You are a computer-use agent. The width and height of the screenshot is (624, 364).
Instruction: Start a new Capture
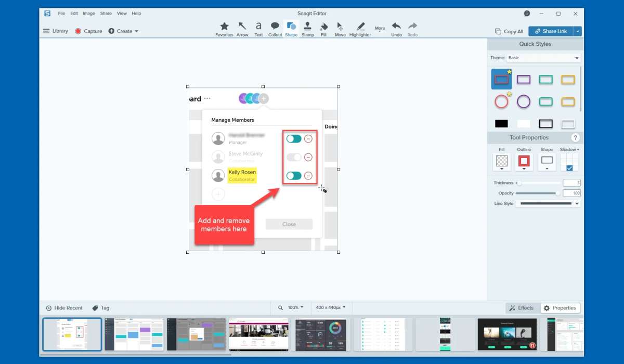88,31
